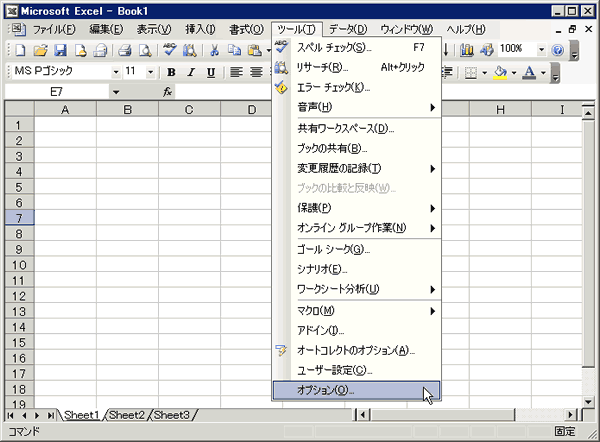Image resolution: width=600 pixels, height=442 pixels.
Task: Toggle Bold formatting
Action: (171, 72)
